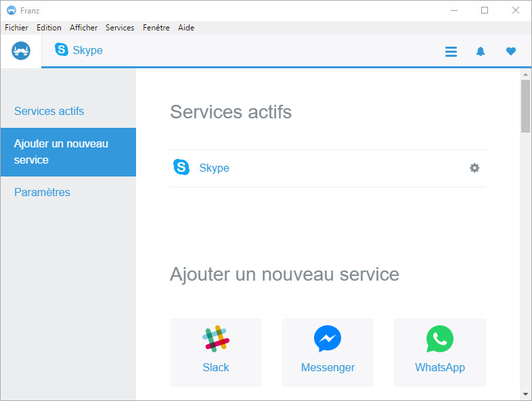Click the Skype icon in tab bar
Screen dimensions: 532x401
pyautogui.click(x=62, y=50)
